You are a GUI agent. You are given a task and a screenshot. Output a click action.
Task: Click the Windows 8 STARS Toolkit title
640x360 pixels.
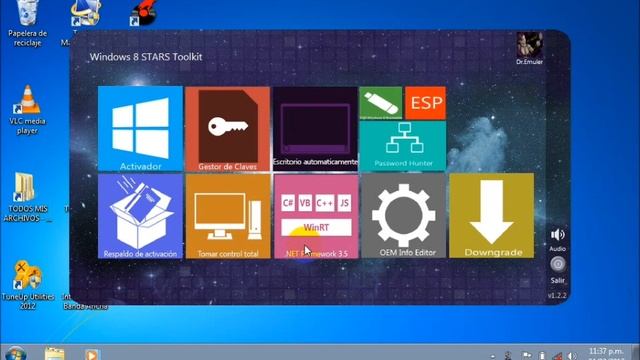(146, 57)
